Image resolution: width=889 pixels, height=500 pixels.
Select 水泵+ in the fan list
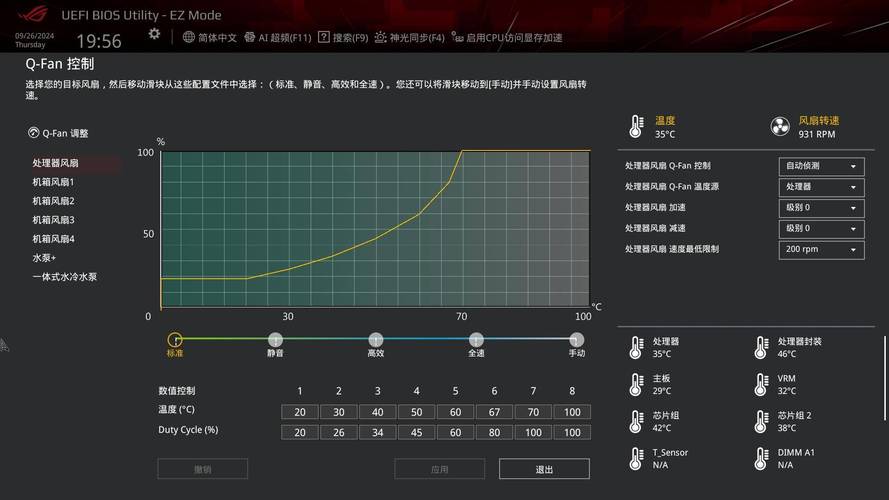[44, 258]
